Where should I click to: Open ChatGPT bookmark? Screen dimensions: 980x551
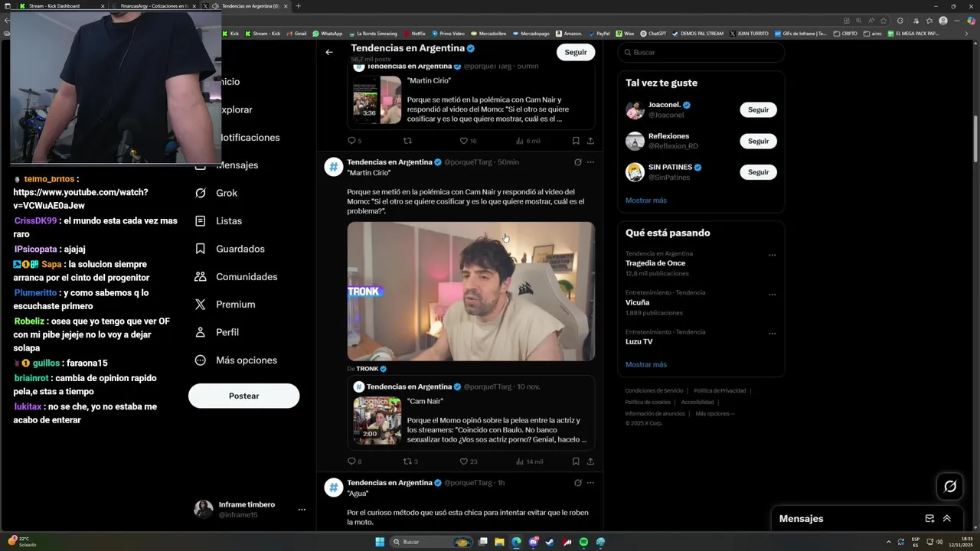(653, 34)
